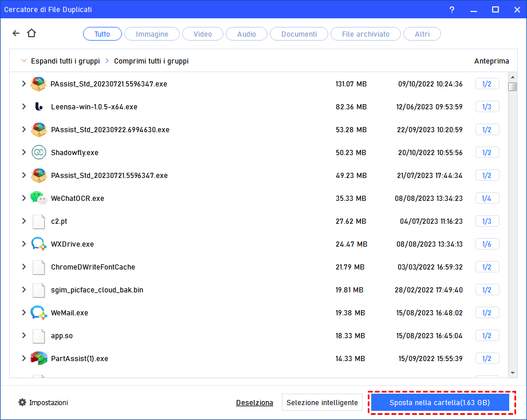This screenshot has width=527, height=420.
Task: Click the date 22/09/2023 10:20:59
Action: coord(430,129)
